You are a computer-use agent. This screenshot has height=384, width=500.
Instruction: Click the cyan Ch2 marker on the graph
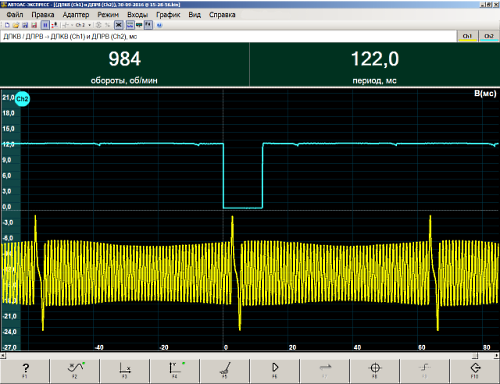tap(22, 99)
